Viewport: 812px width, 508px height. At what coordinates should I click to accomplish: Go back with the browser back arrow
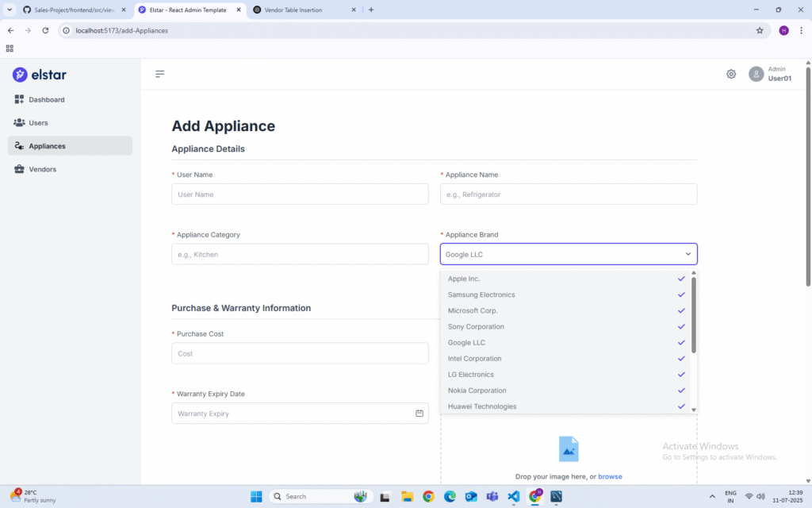[11, 31]
